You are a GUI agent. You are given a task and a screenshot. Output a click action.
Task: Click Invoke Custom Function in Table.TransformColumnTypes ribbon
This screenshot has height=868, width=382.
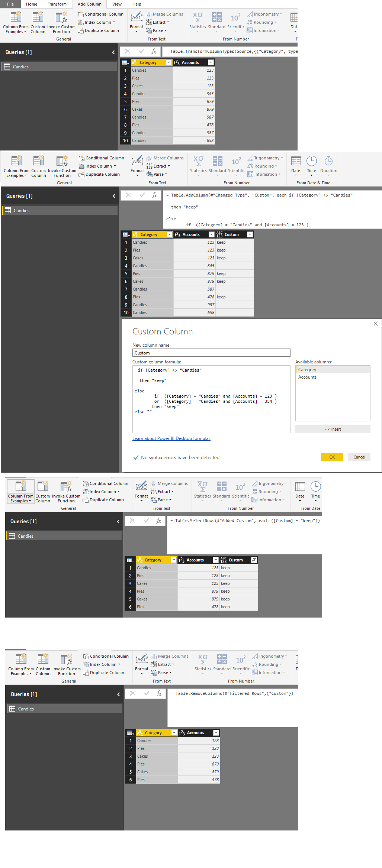61,23
